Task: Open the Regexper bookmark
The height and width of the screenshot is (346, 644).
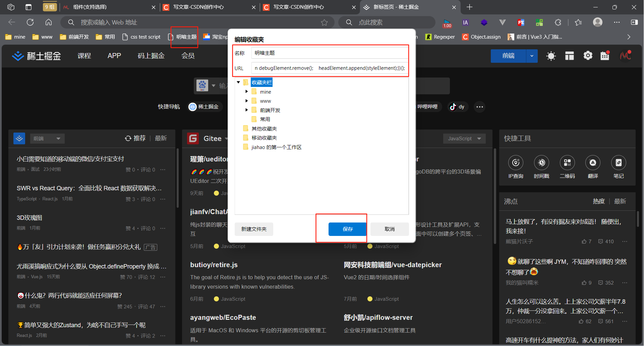Action: point(440,37)
